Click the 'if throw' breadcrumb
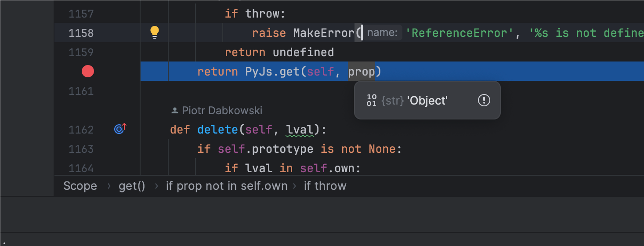 [x=325, y=186]
